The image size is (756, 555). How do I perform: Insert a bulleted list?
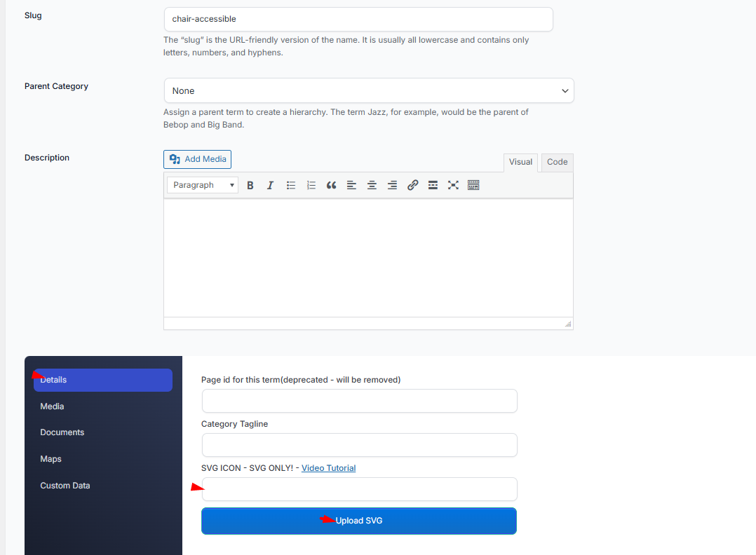pos(290,185)
